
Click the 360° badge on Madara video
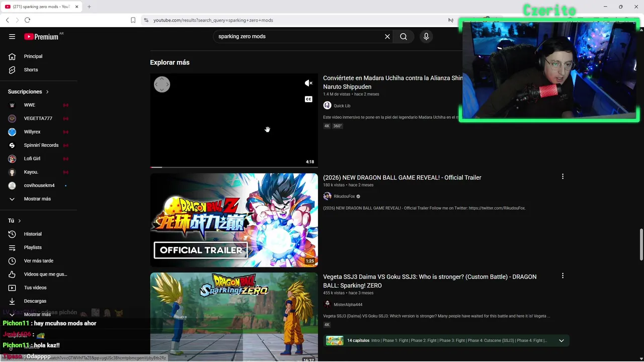338,126
